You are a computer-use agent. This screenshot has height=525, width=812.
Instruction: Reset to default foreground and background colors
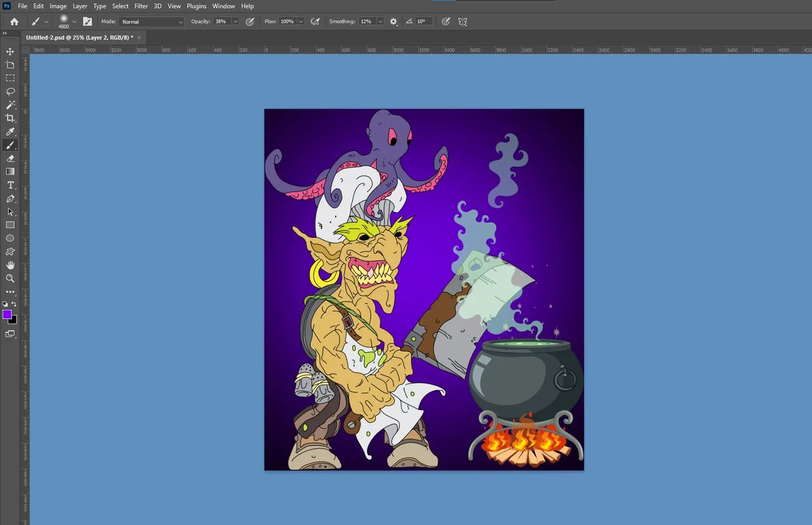6,304
